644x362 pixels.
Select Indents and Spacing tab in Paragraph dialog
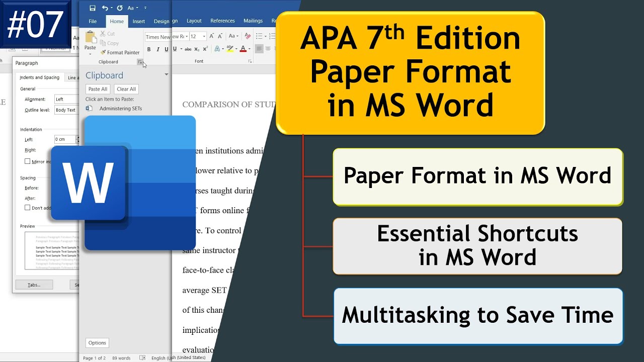click(x=39, y=77)
